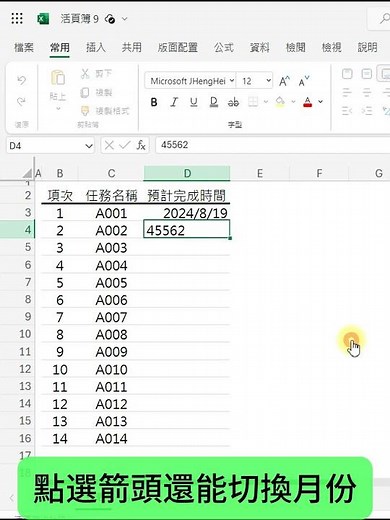Apply the fill color bucket
The image size is (390, 520).
[x=280, y=102]
